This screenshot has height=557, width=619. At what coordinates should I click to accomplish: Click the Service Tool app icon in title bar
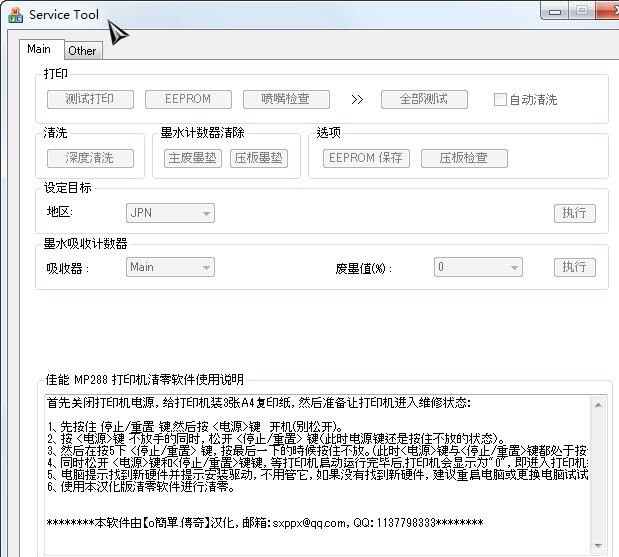(15, 15)
